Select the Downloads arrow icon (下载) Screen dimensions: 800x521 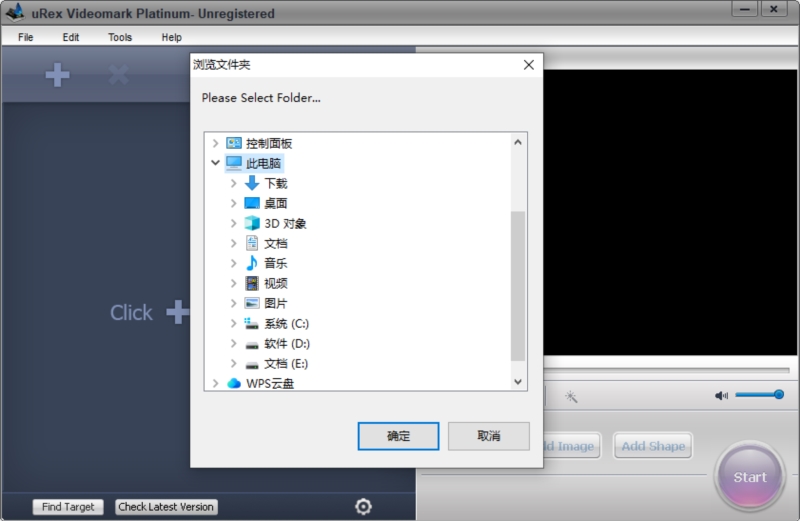[x=252, y=183]
